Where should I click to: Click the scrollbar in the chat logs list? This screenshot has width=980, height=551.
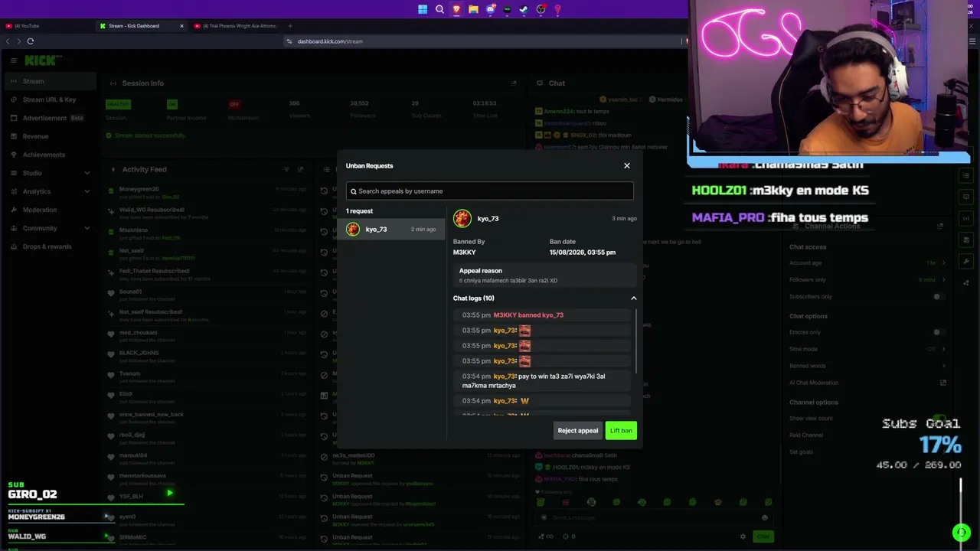(x=635, y=341)
